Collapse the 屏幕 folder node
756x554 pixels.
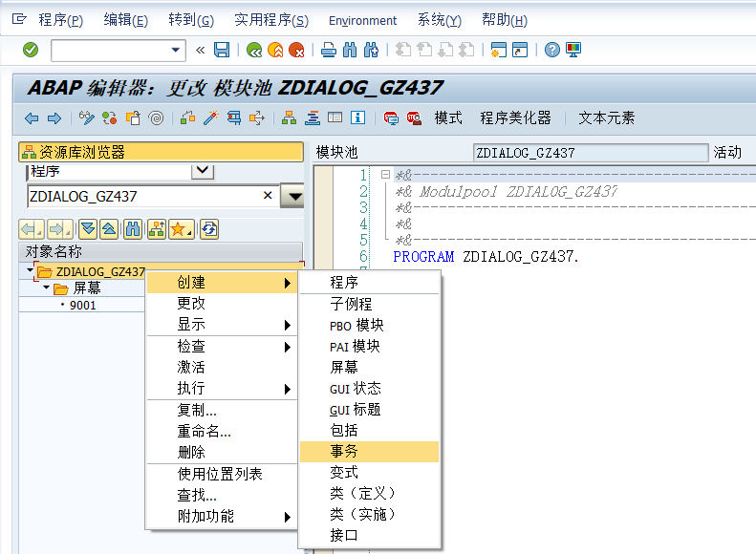click(46, 288)
